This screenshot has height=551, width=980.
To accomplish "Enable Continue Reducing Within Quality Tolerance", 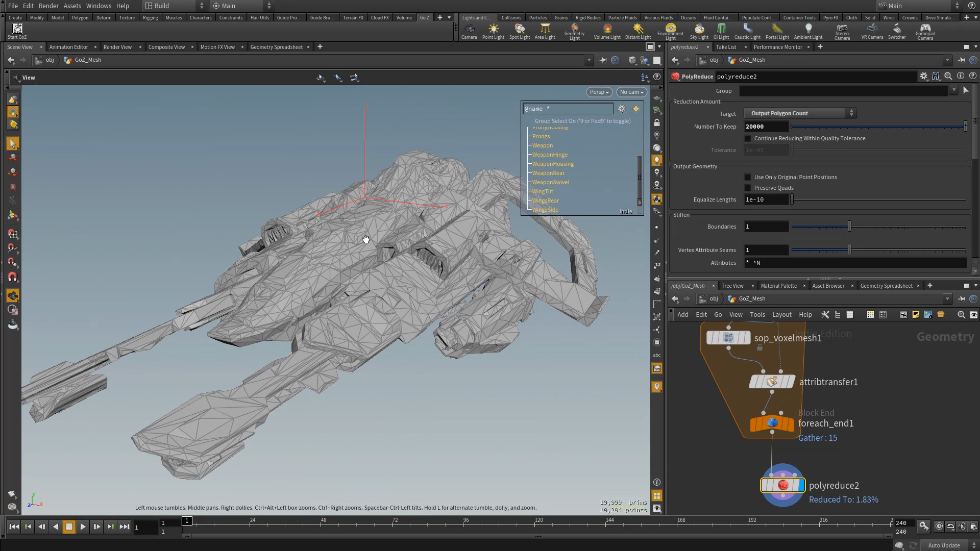I will coord(748,138).
